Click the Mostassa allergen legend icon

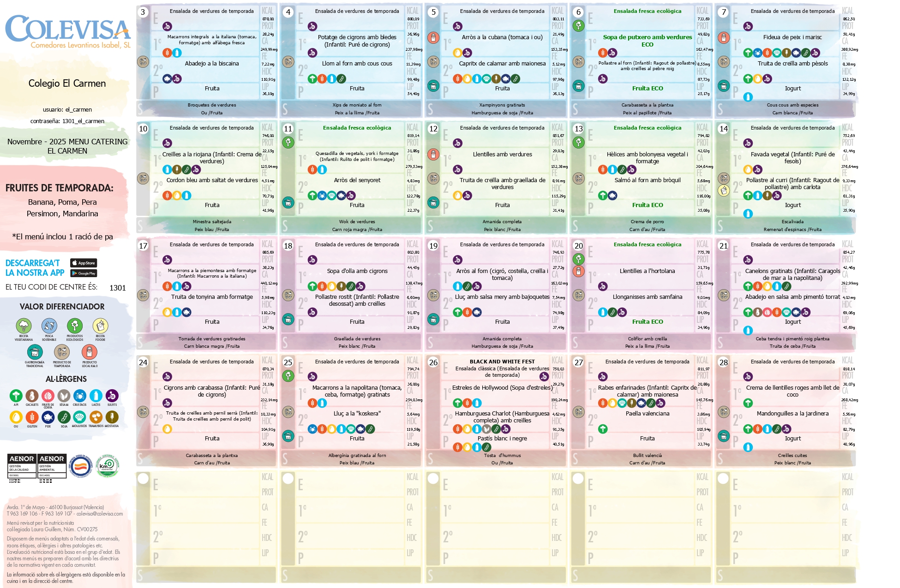(112, 417)
